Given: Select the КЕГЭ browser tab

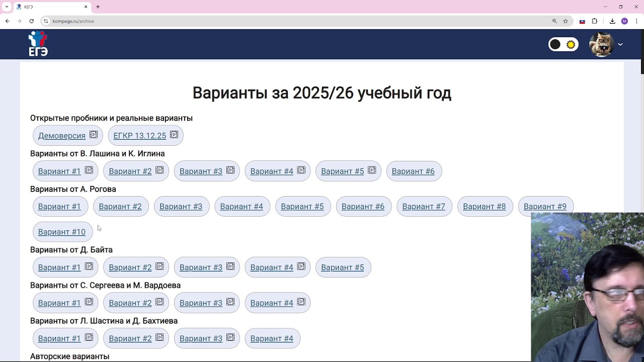Looking at the screenshot, I should (x=51, y=7).
